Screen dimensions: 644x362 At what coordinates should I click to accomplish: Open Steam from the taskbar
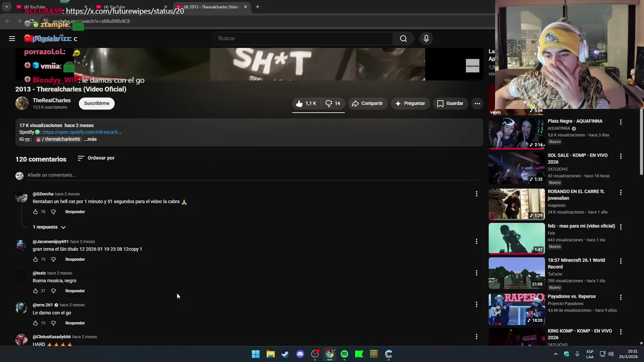tap(285, 354)
